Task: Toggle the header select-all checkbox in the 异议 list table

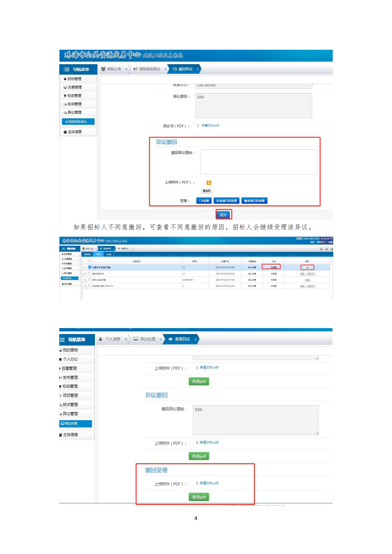Action: pos(90,261)
